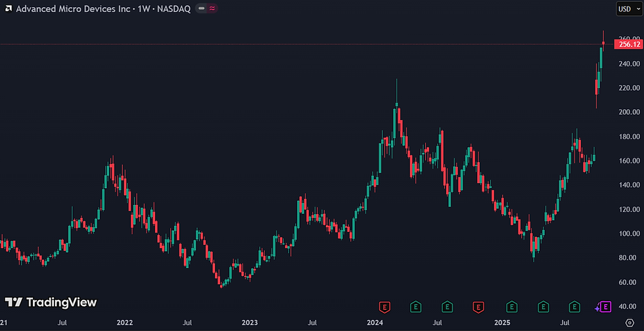Open the hexagonal chart settings icon
The height and width of the screenshot is (331, 644).
click(630, 322)
